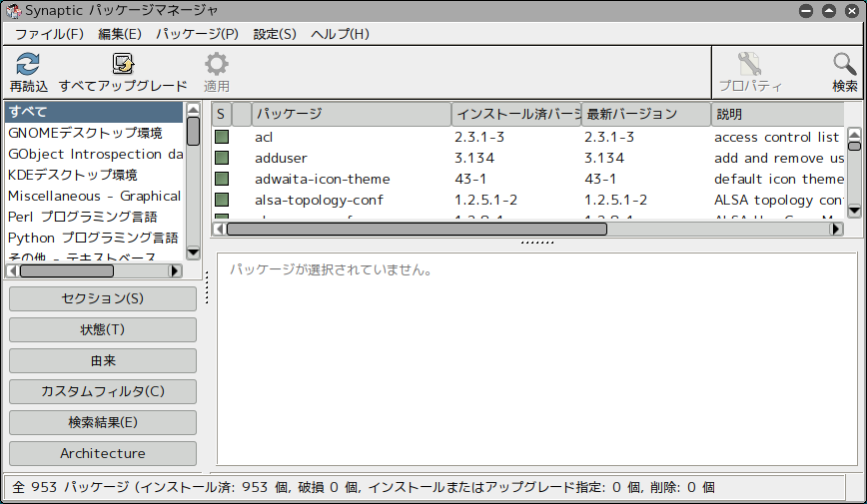The image size is (867, 504).
Task: Select Python プログラミング言語 section
Action: click(94, 238)
